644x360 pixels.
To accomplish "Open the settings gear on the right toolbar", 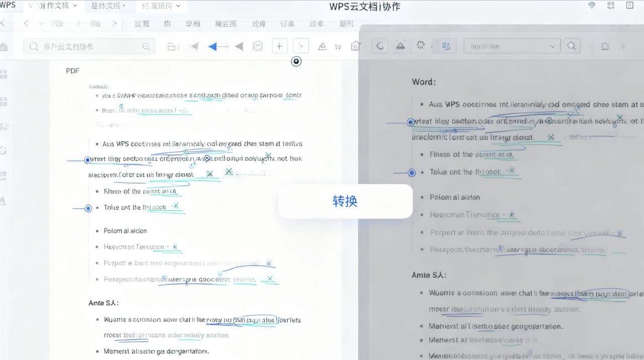I will (x=421, y=45).
